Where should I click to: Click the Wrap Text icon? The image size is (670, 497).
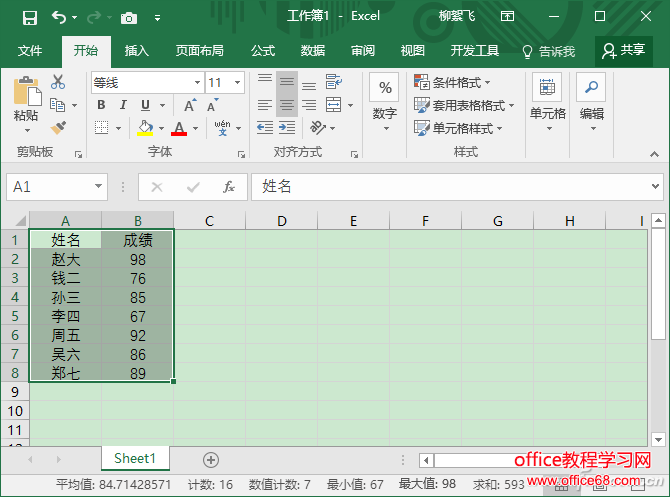click(x=332, y=82)
